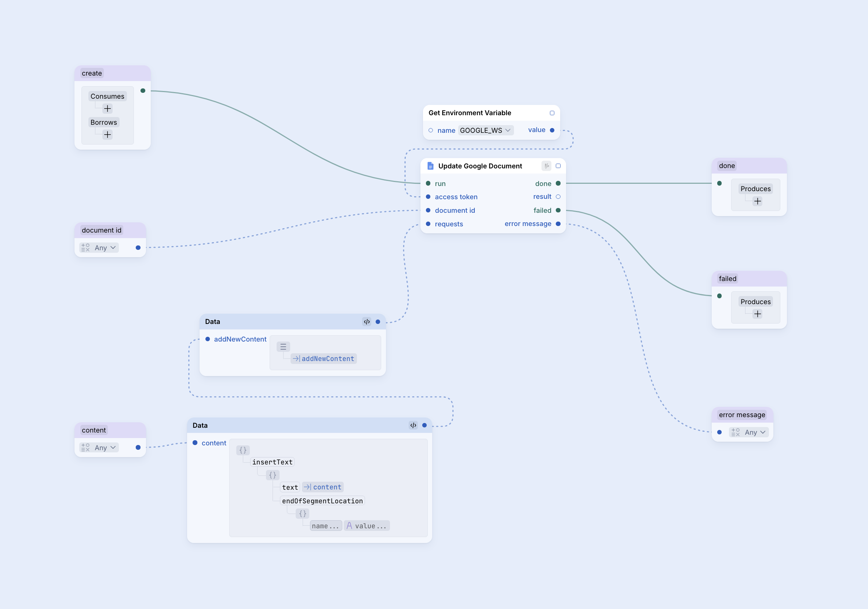Click the top-level object braces above insertText

click(x=243, y=450)
